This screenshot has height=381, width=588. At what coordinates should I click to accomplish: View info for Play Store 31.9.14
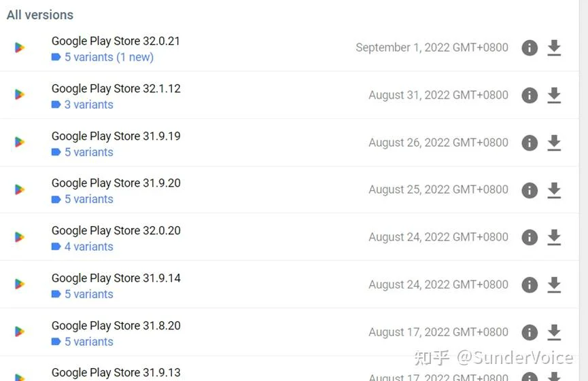(x=530, y=285)
